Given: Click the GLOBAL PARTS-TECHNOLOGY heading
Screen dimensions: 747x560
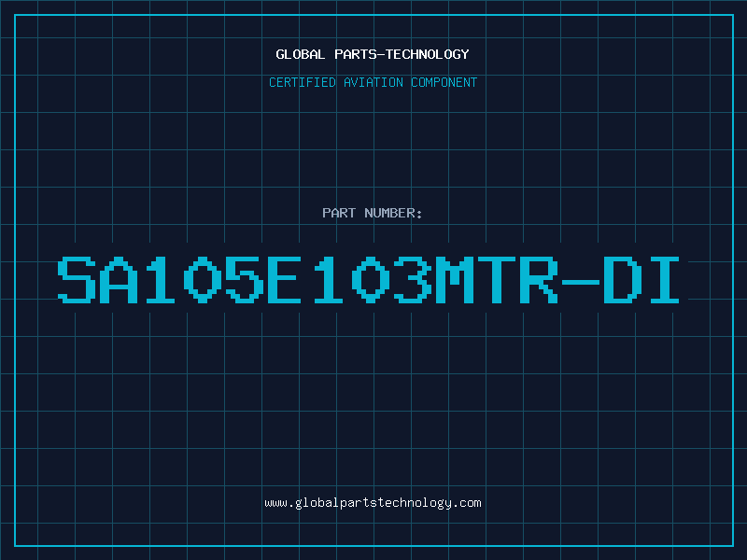Looking at the screenshot, I should (x=373, y=54).
